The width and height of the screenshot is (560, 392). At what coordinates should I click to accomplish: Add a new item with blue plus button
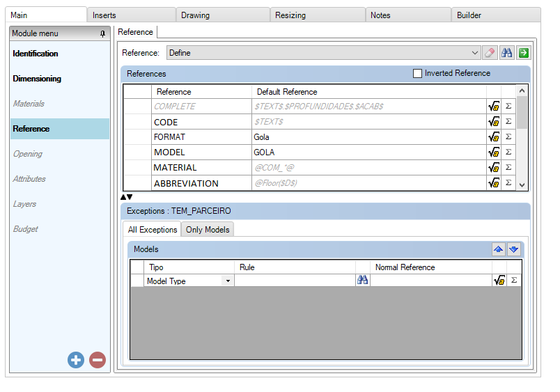[76, 360]
